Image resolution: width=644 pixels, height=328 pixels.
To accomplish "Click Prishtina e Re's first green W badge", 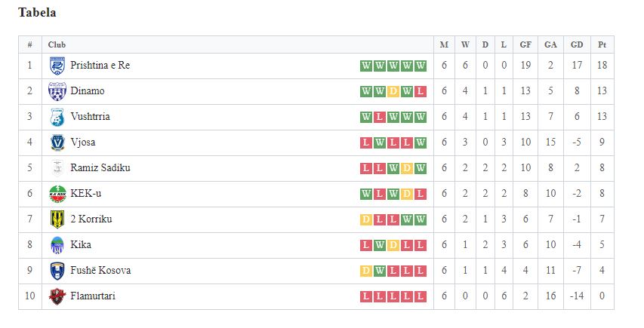I will pos(366,66).
